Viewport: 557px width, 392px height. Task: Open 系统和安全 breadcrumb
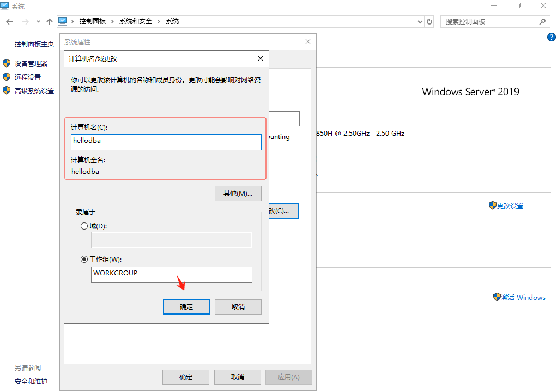(x=136, y=21)
